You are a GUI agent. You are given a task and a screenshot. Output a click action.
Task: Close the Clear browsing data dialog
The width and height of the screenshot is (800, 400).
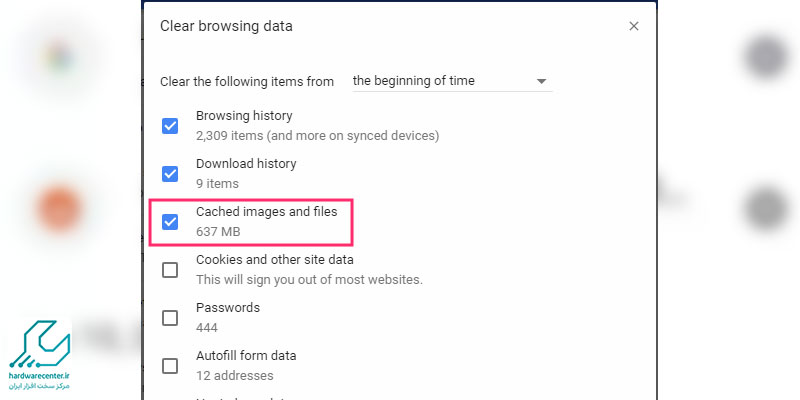(x=634, y=26)
